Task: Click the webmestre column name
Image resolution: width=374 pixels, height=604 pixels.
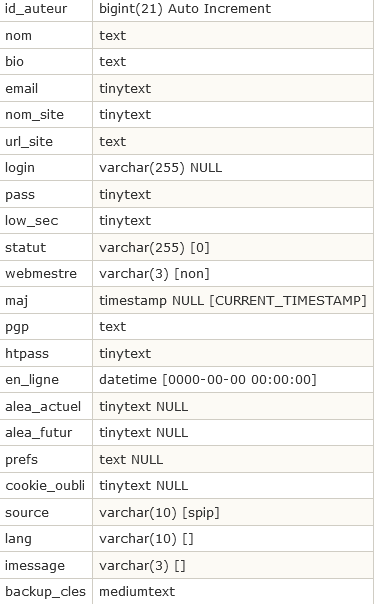Action: [x=41, y=273]
